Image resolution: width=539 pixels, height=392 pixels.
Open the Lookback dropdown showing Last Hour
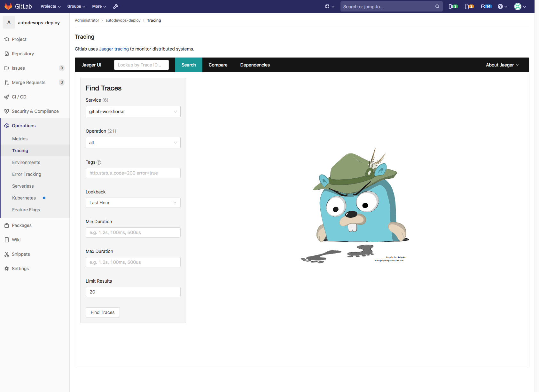[133, 202]
